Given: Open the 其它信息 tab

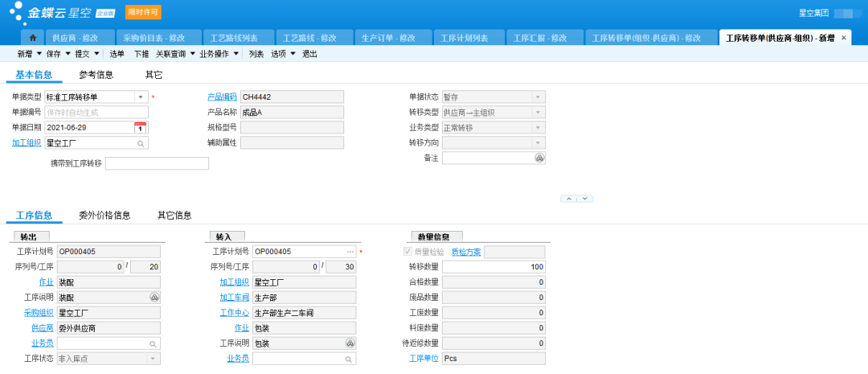Looking at the screenshot, I should (174, 215).
